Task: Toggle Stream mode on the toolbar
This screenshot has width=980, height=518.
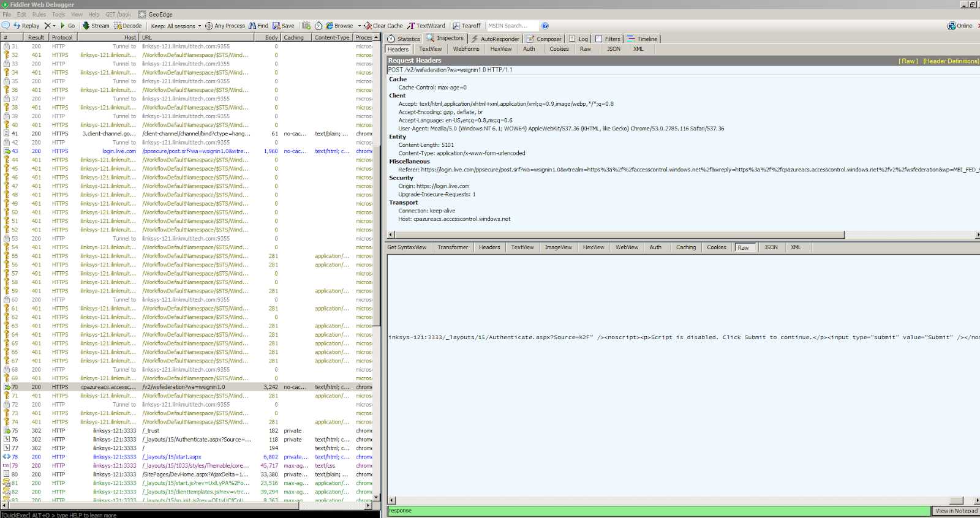Action: pyautogui.click(x=96, y=26)
